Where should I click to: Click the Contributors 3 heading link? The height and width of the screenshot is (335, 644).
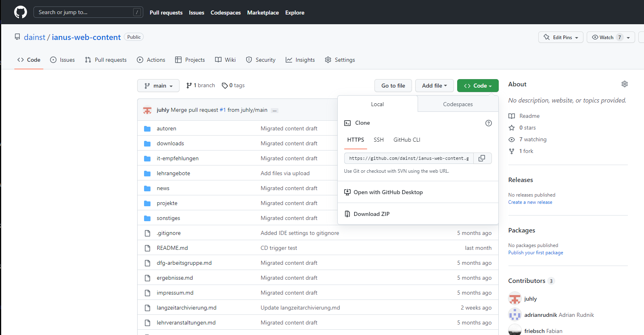click(531, 281)
